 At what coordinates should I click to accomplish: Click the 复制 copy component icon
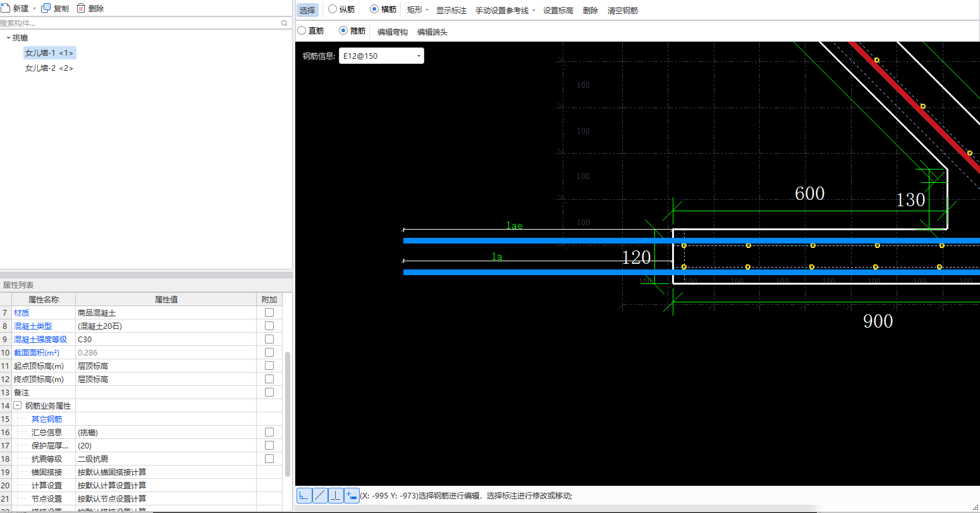pos(46,8)
